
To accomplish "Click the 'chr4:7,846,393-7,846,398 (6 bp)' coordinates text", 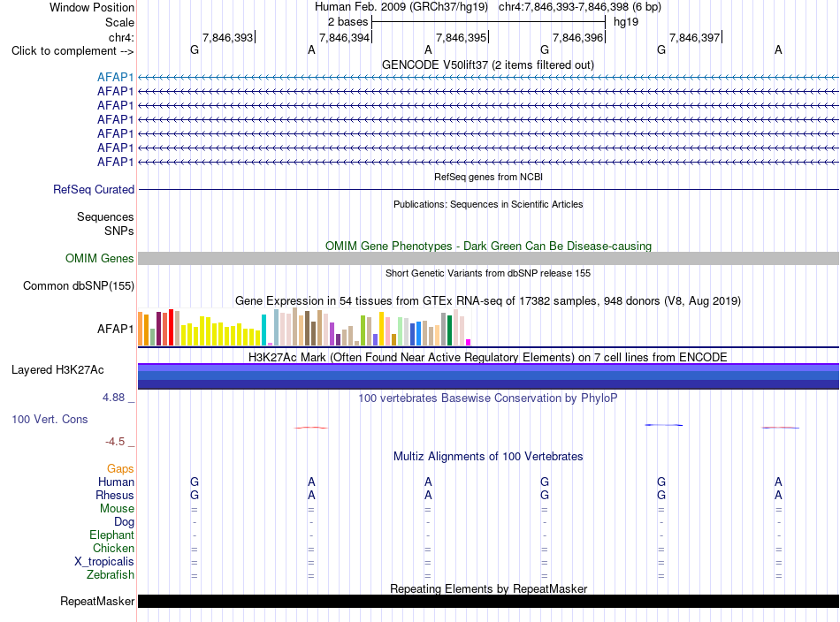I will [580, 7].
